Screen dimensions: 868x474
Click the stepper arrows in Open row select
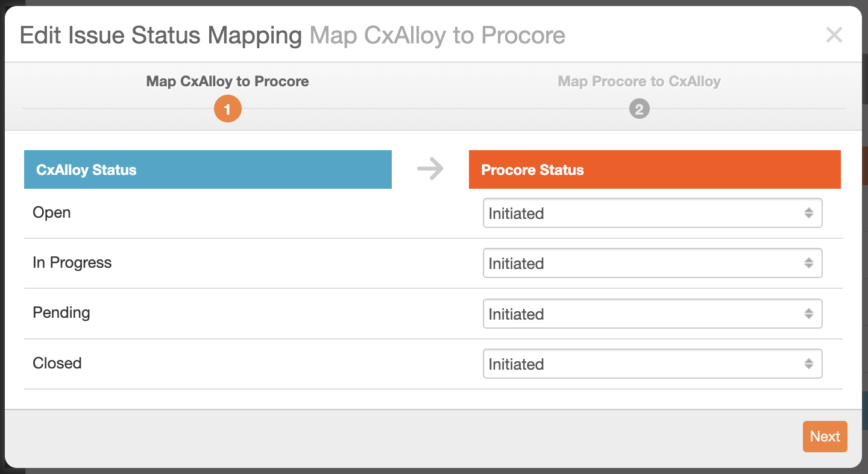click(x=809, y=213)
